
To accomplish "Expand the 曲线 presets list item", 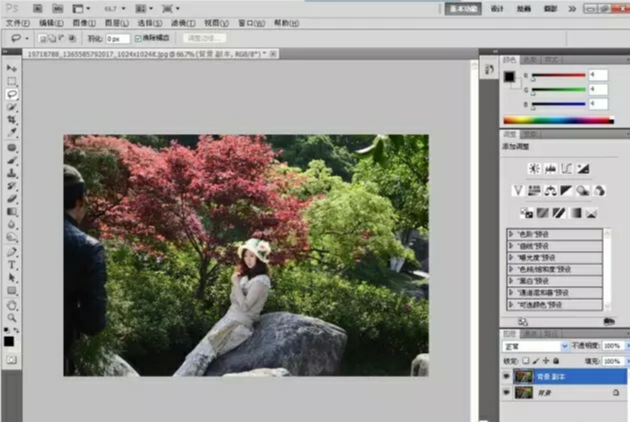I will tap(512, 246).
